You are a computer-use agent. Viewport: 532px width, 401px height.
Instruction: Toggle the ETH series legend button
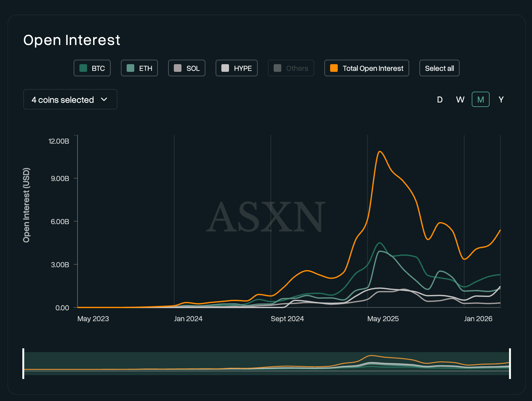point(139,68)
